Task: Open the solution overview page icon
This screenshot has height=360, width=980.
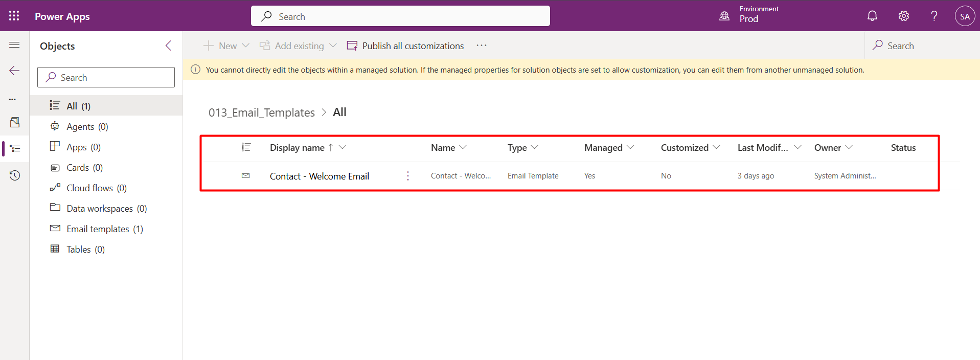Action: (15, 122)
